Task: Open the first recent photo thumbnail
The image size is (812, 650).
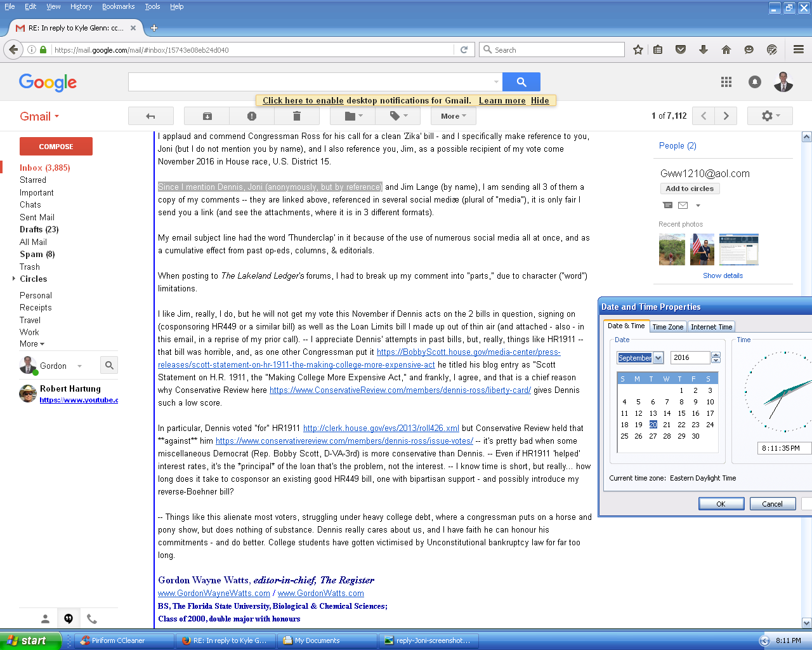Action: [x=672, y=249]
